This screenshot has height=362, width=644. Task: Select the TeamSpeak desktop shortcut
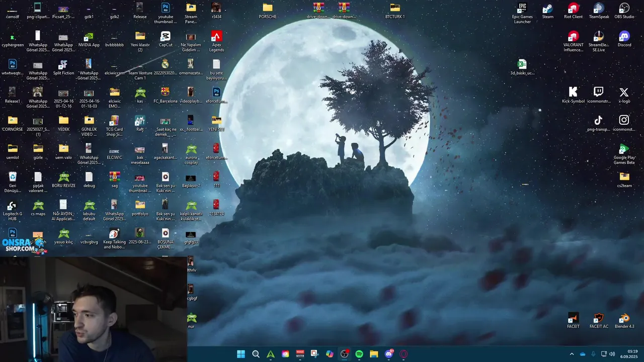coord(599,11)
